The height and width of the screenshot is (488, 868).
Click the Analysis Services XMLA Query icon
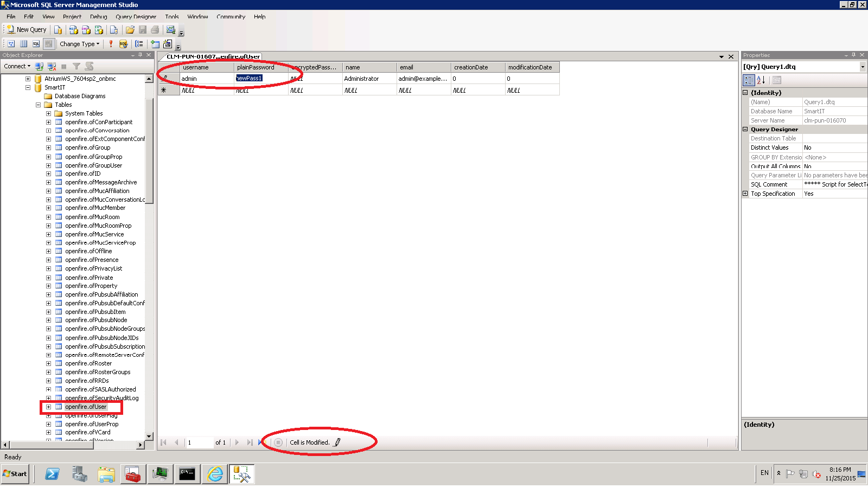tap(98, 30)
